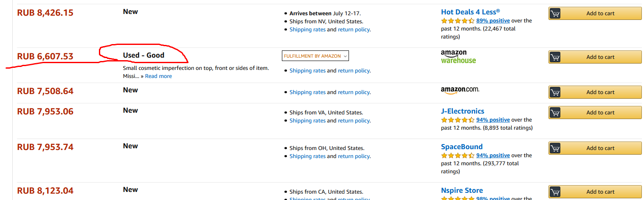Click the cart icon in Amazon Warehouse row

tap(554, 57)
